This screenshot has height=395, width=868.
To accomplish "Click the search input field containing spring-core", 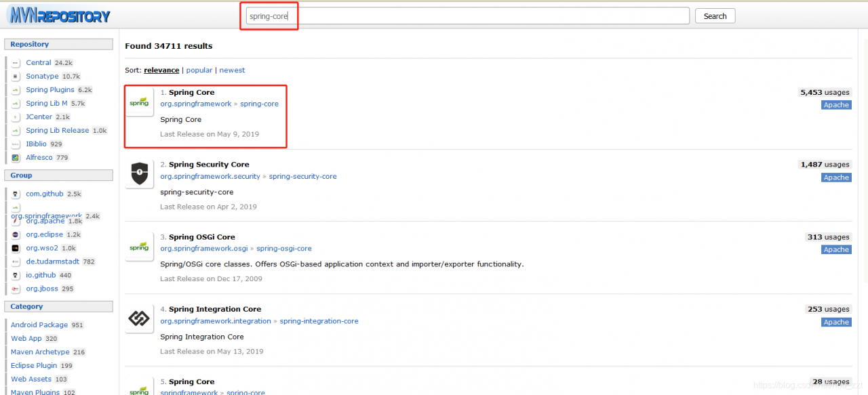I will (x=467, y=16).
